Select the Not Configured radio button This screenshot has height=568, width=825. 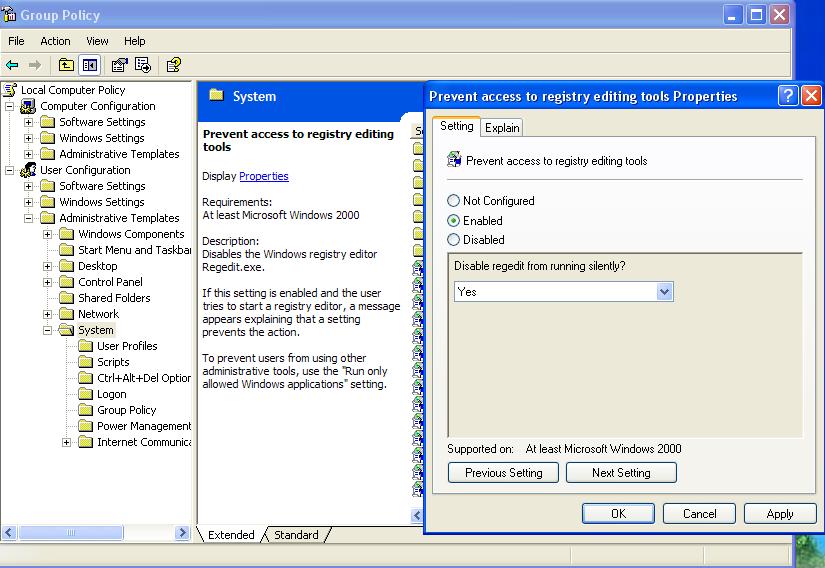click(453, 200)
